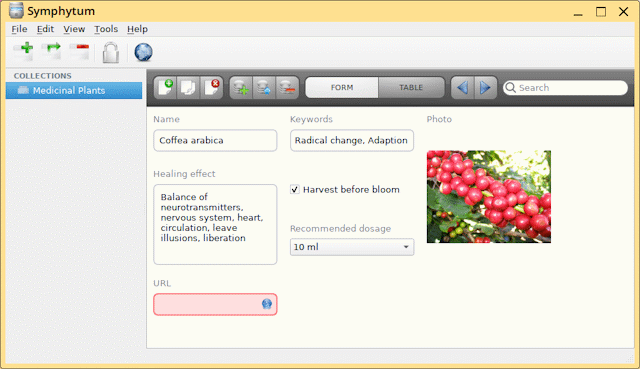Click the Name field with Coffea arabica

click(215, 140)
